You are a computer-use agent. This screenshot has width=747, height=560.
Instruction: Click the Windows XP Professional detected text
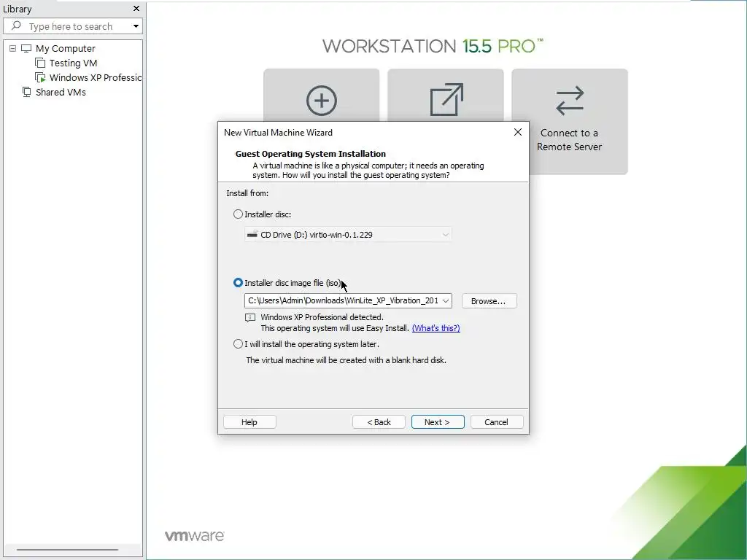(322, 317)
